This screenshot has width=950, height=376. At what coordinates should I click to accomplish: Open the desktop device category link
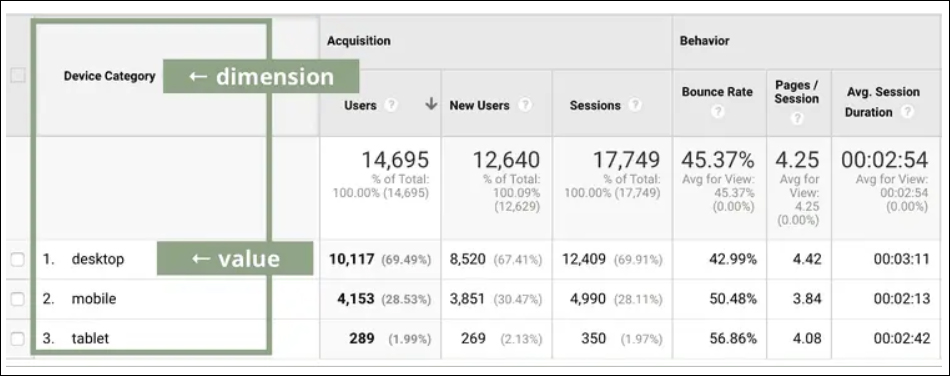tap(98, 259)
